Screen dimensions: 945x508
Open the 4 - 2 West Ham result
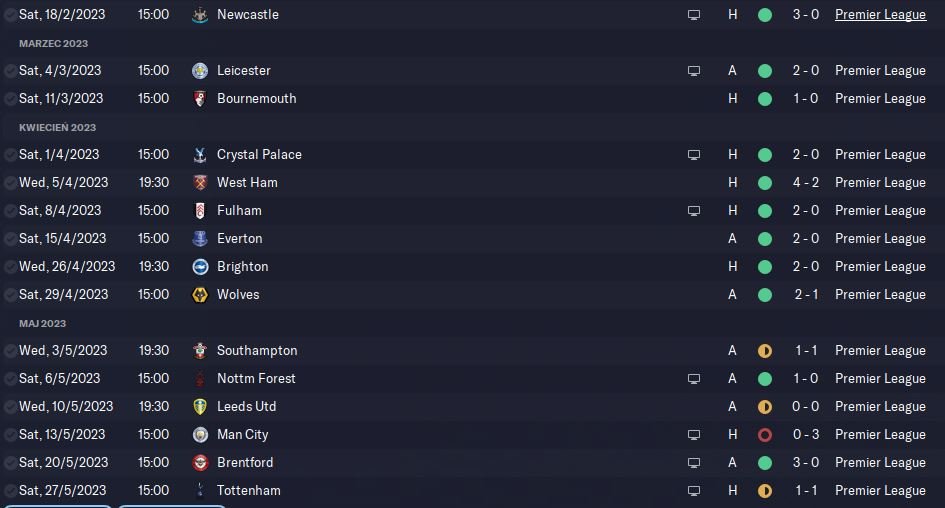tap(805, 183)
